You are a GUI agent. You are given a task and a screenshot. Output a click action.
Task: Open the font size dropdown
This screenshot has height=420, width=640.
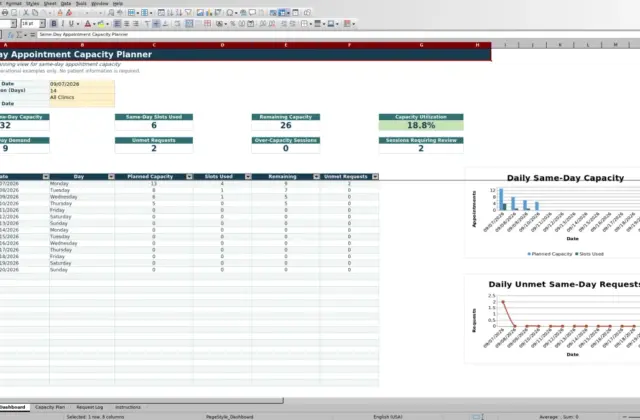pos(42,24)
